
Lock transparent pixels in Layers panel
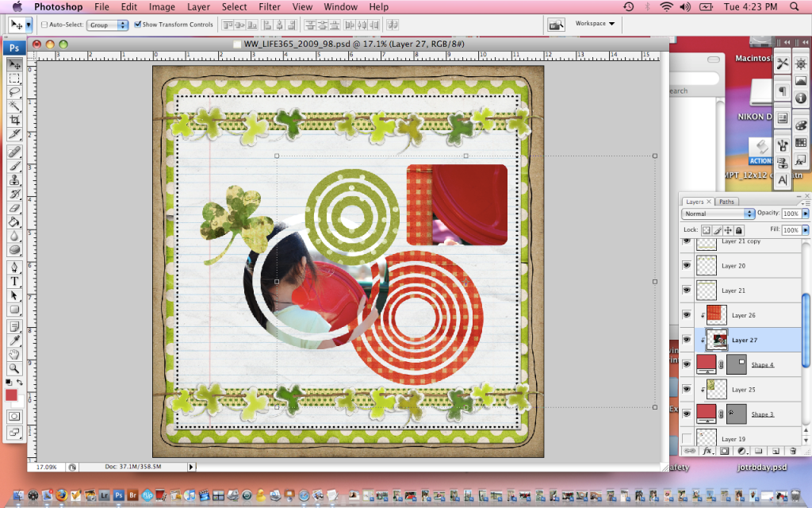pyautogui.click(x=706, y=230)
